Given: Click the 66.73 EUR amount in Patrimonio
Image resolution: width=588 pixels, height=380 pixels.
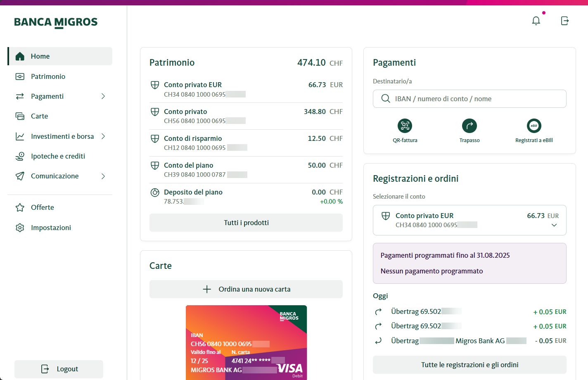Looking at the screenshot, I should tap(325, 85).
